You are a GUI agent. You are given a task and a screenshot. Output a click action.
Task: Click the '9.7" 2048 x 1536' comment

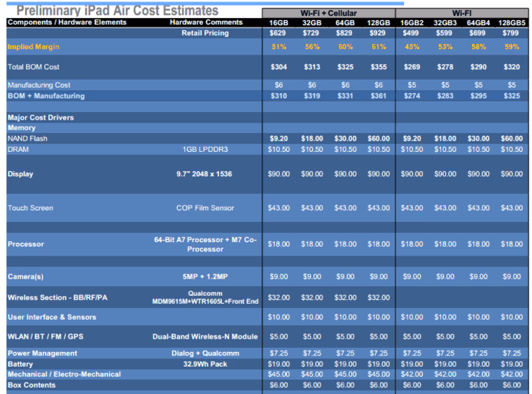tap(204, 174)
